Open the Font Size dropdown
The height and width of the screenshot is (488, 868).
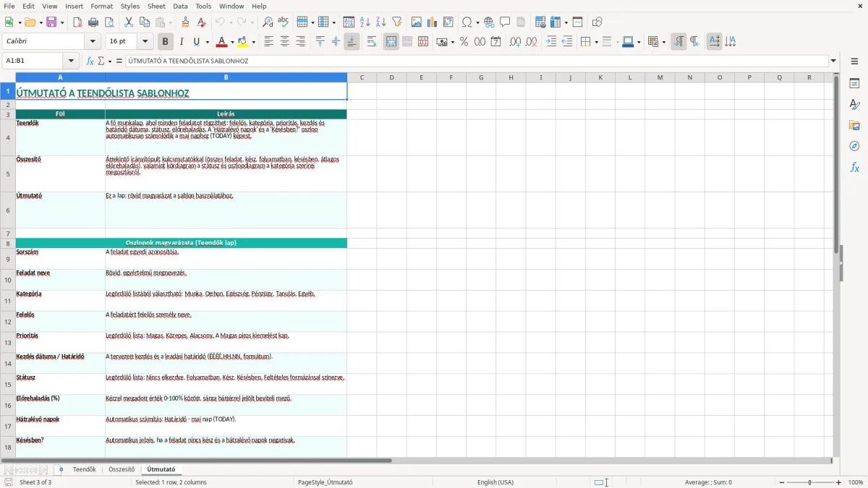145,42
